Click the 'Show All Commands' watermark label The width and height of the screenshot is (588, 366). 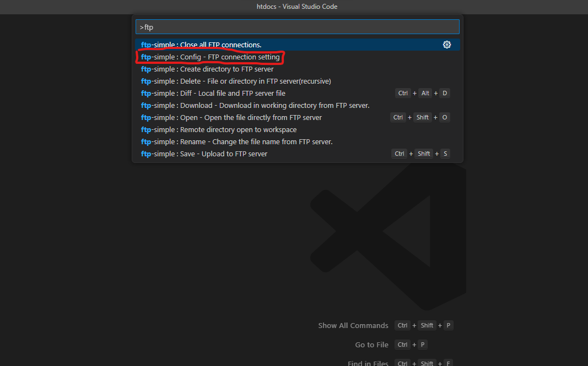353,325
